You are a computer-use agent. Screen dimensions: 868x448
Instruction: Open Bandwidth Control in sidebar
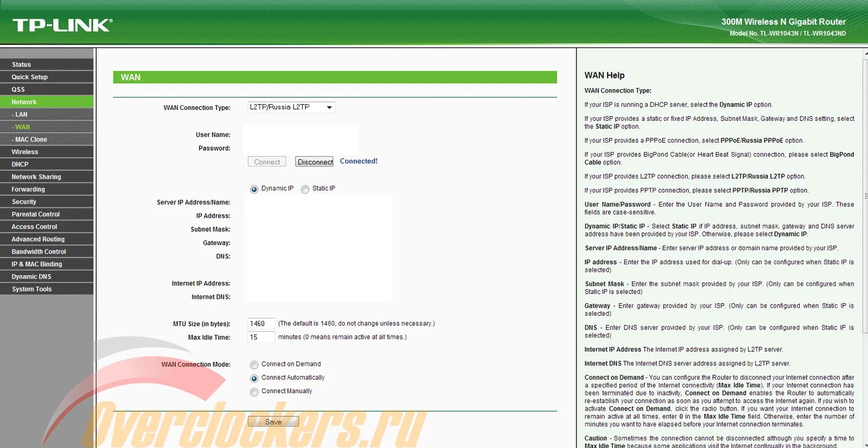46,251
